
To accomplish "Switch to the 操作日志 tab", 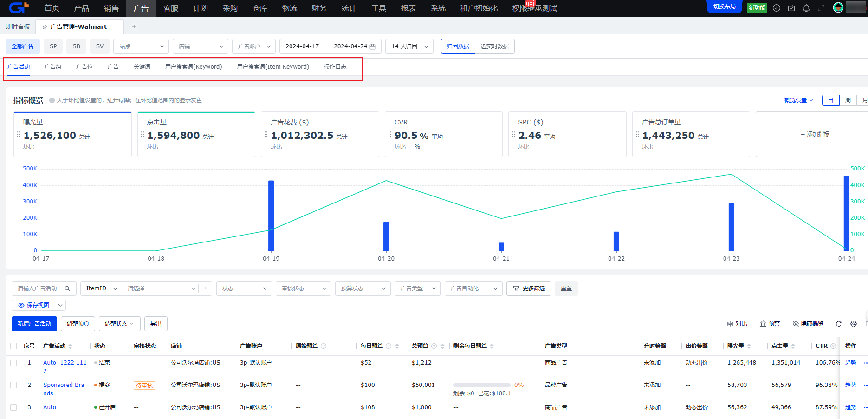I will [335, 67].
